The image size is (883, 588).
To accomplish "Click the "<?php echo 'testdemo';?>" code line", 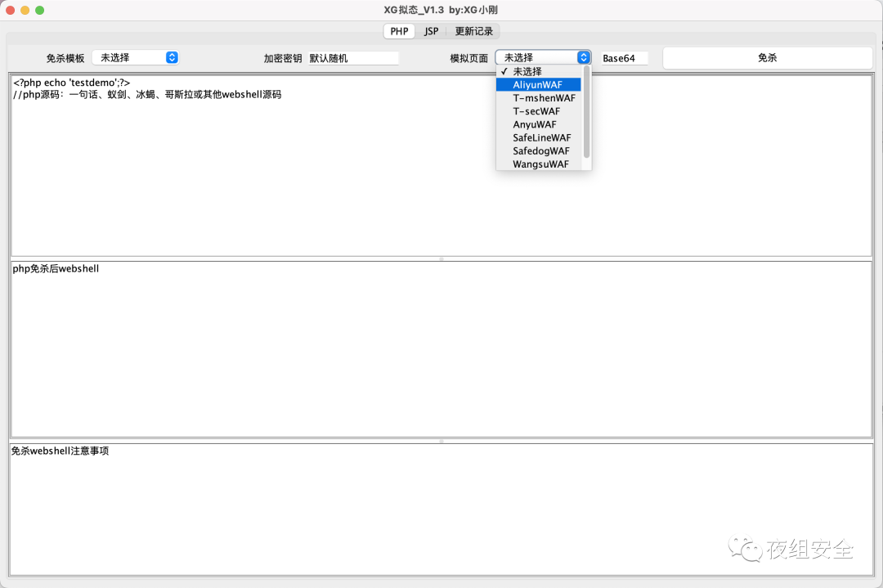I will (x=71, y=83).
